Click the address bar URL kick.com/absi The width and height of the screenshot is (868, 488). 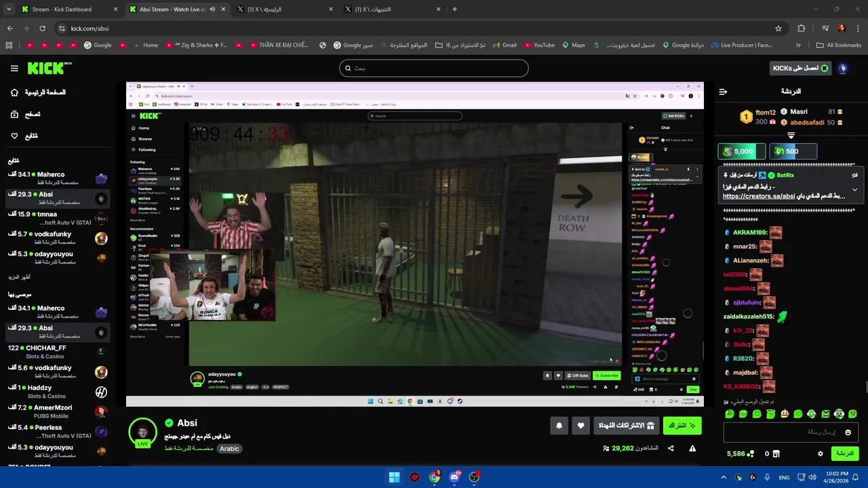tap(90, 28)
